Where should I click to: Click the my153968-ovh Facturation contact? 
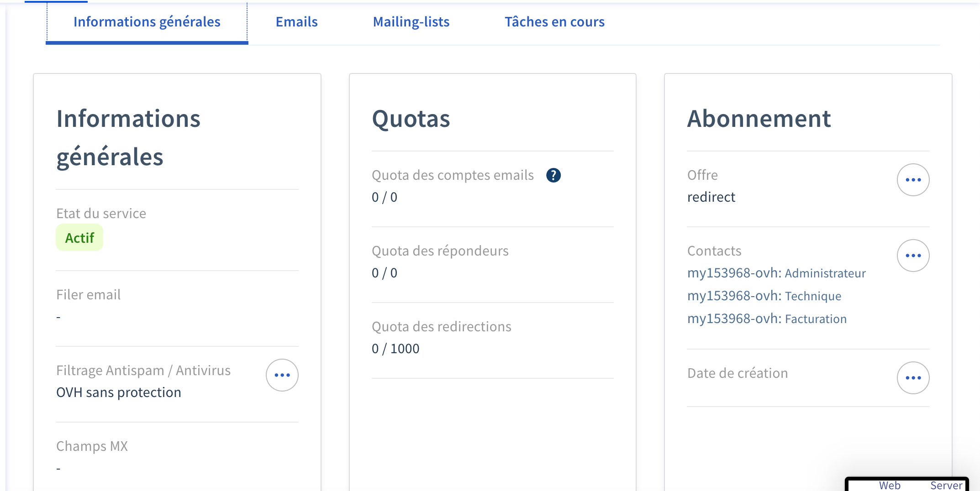tap(767, 319)
